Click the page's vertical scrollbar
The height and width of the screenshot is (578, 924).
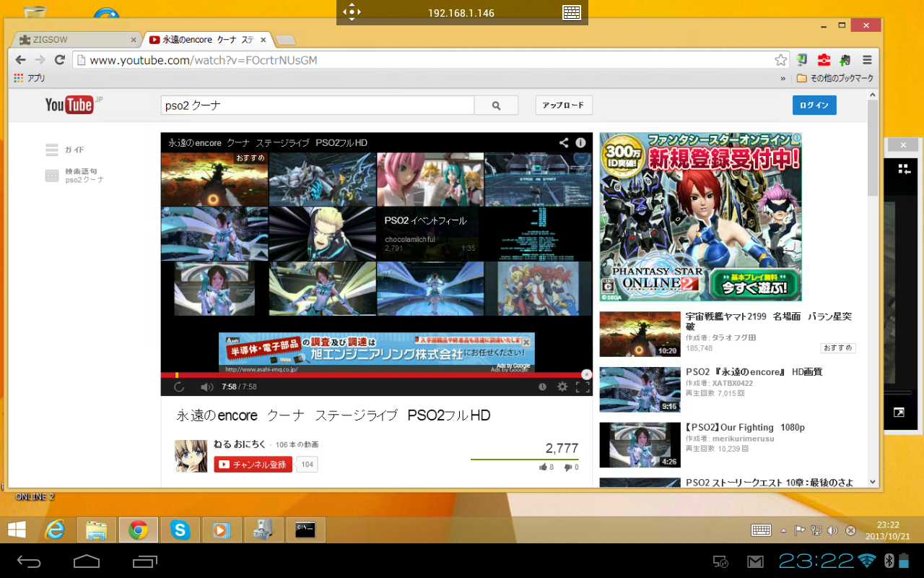(x=873, y=148)
